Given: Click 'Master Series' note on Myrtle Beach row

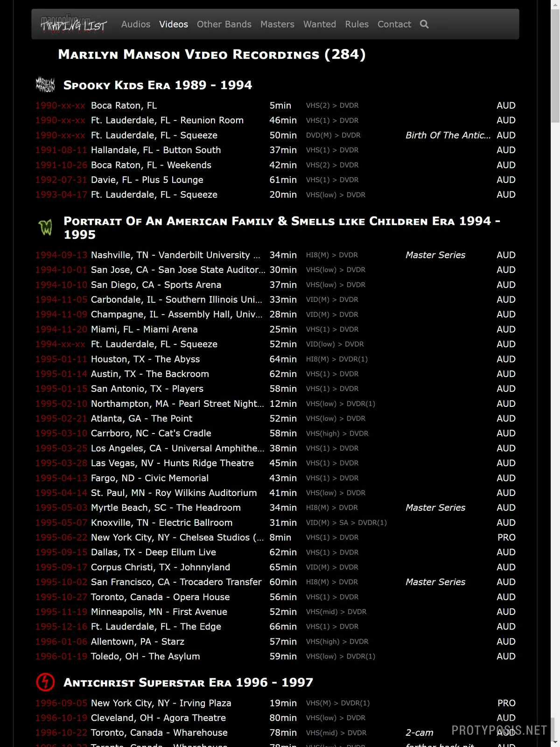Looking at the screenshot, I should pyautogui.click(x=435, y=508).
